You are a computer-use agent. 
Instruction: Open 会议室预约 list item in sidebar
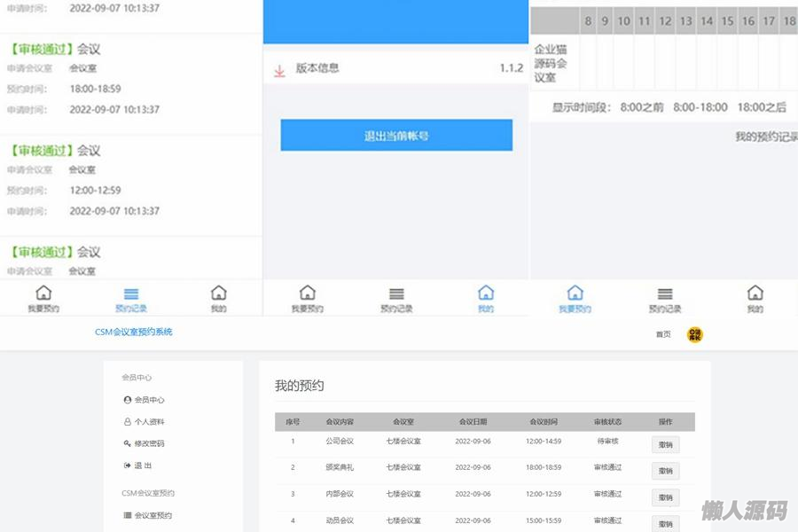point(153,515)
